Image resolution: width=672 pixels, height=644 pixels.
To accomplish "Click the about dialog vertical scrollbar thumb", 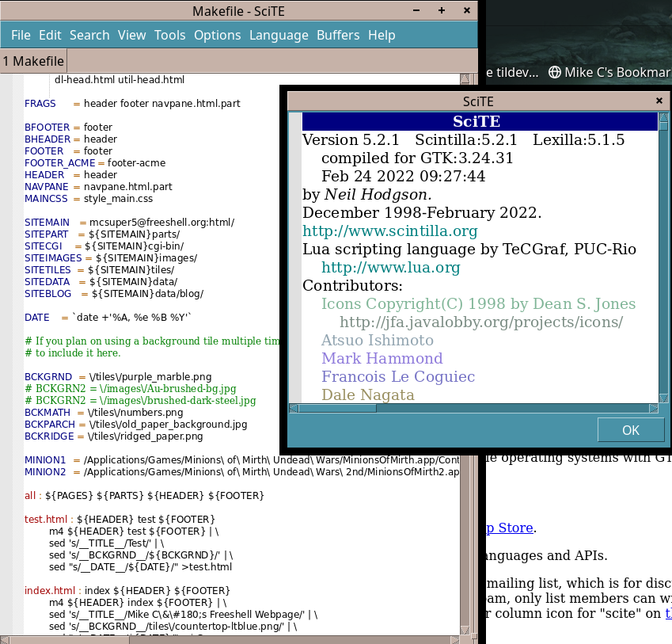I will pyautogui.click(x=663, y=125).
